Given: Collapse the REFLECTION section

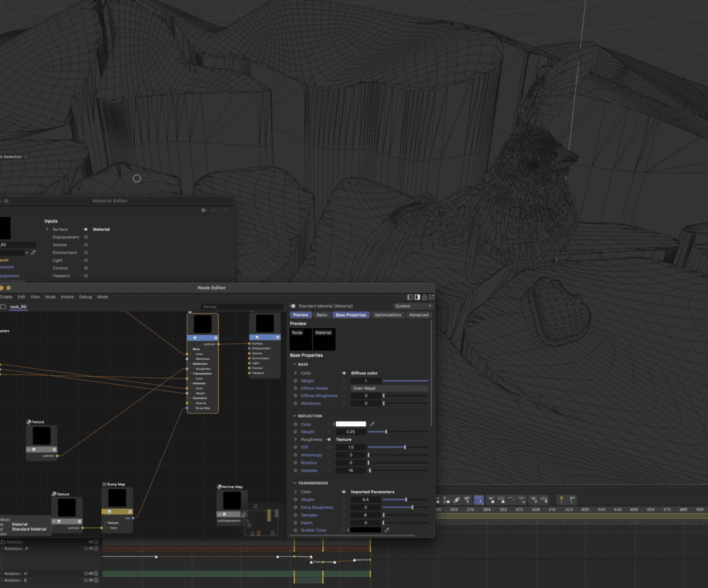Looking at the screenshot, I should pyautogui.click(x=294, y=416).
